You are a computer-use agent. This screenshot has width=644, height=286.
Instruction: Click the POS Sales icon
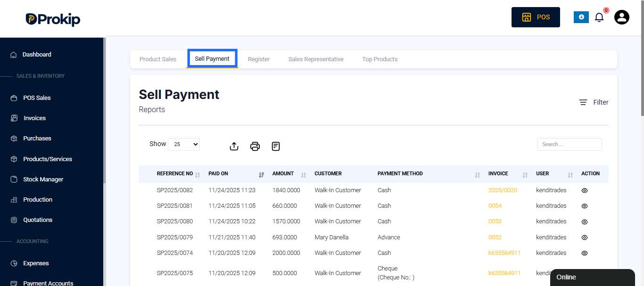click(14, 98)
